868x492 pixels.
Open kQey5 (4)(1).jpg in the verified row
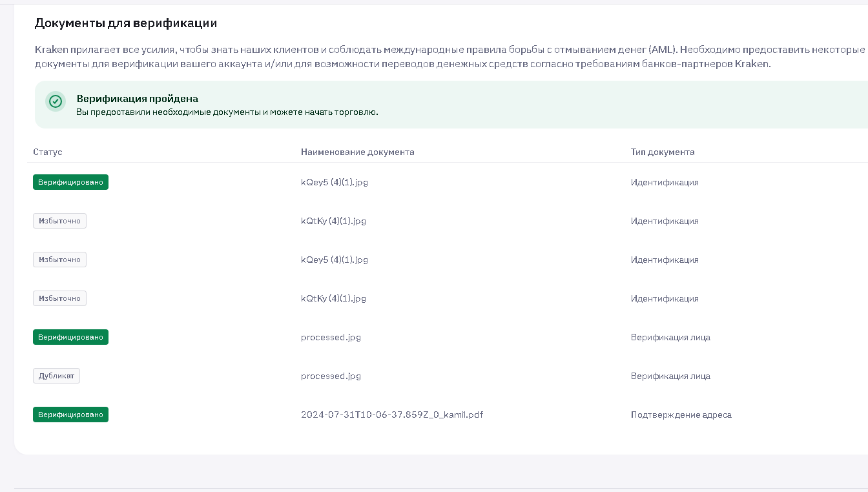(x=334, y=182)
